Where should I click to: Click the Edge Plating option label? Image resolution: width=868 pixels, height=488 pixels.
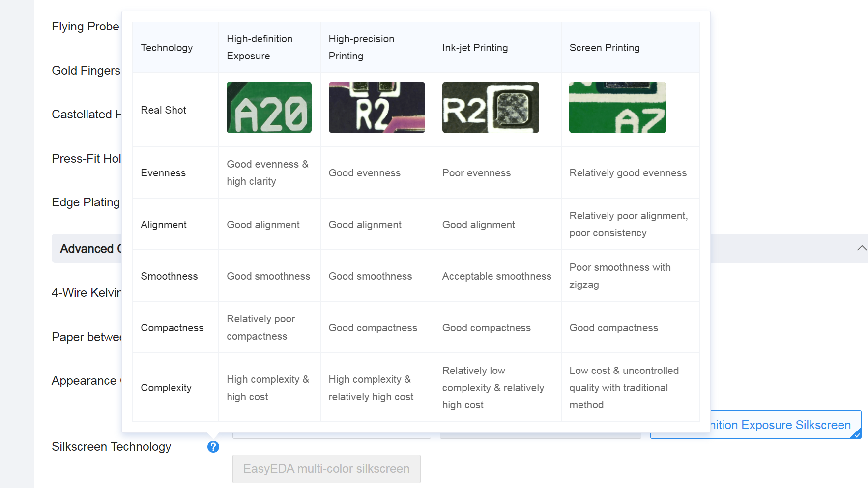[86, 202]
